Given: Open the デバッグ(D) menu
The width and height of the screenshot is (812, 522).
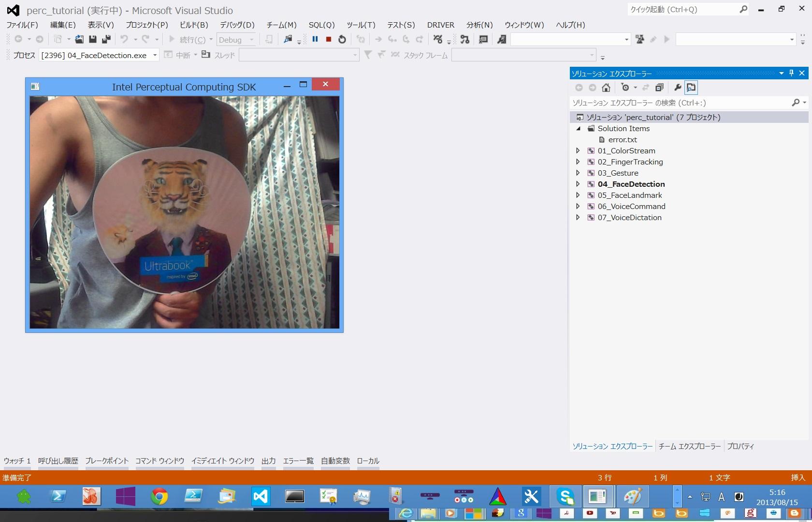Looking at the screenshot, I should tap(237, 25).
